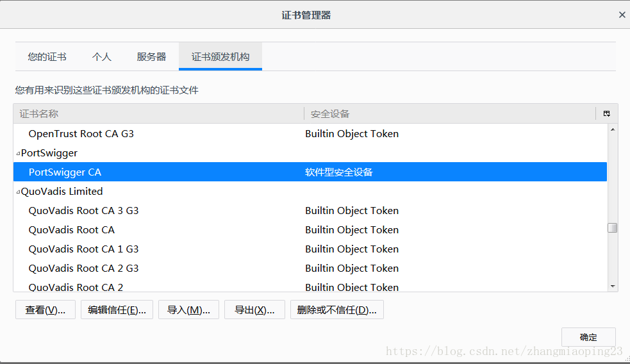Select the 证书颁发机构 tab

coord(220,56)
